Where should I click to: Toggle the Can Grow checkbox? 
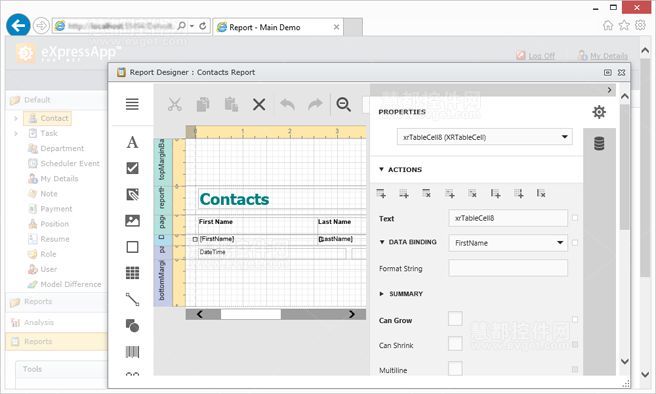[455, 319]
